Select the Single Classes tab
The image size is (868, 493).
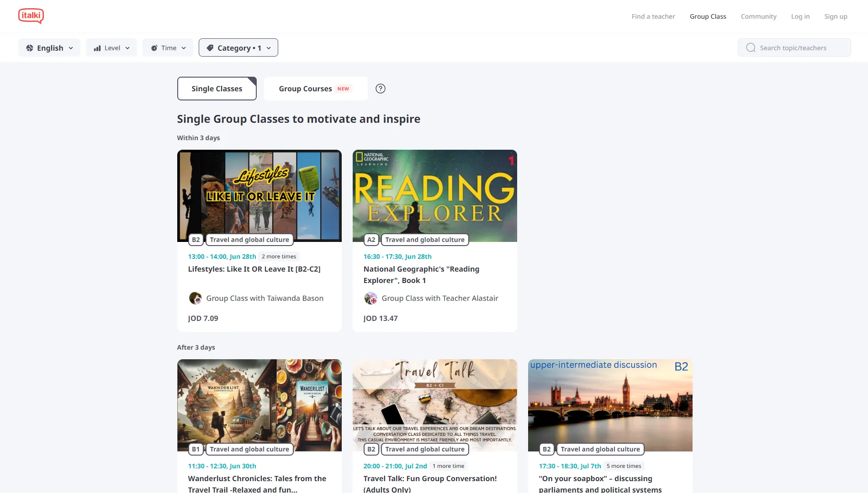[217, 89]
